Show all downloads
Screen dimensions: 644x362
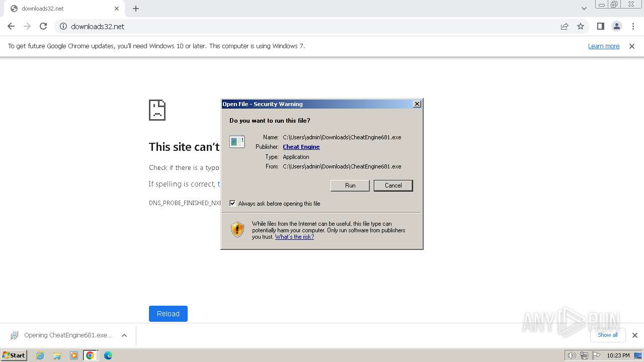[x=608, y=335]
